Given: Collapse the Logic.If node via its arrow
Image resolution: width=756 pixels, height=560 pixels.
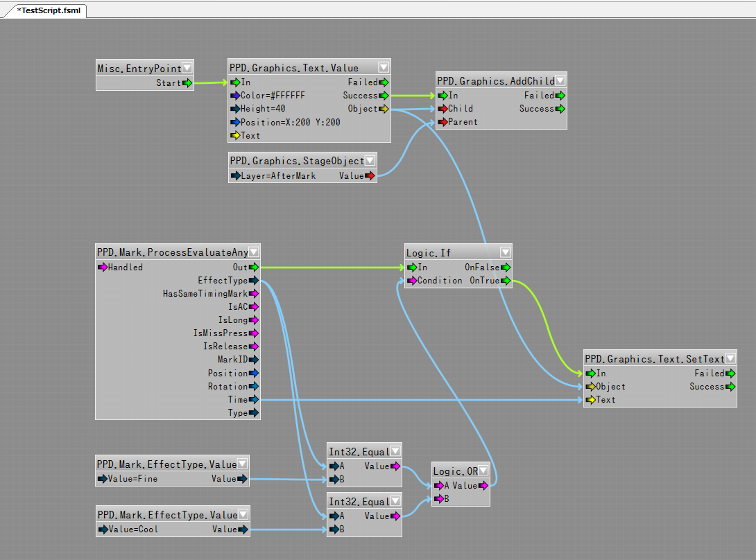Looking at the screenshot, I should (504, 252).
